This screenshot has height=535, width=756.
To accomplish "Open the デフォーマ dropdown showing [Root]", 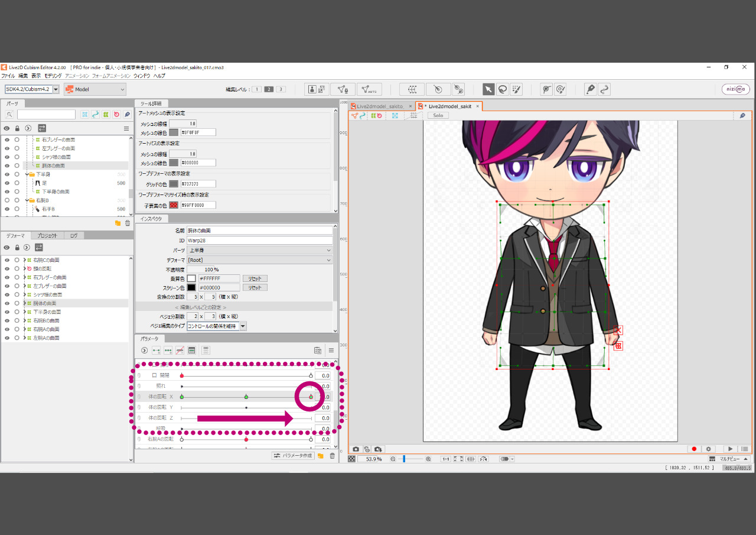I will (260, 260).
